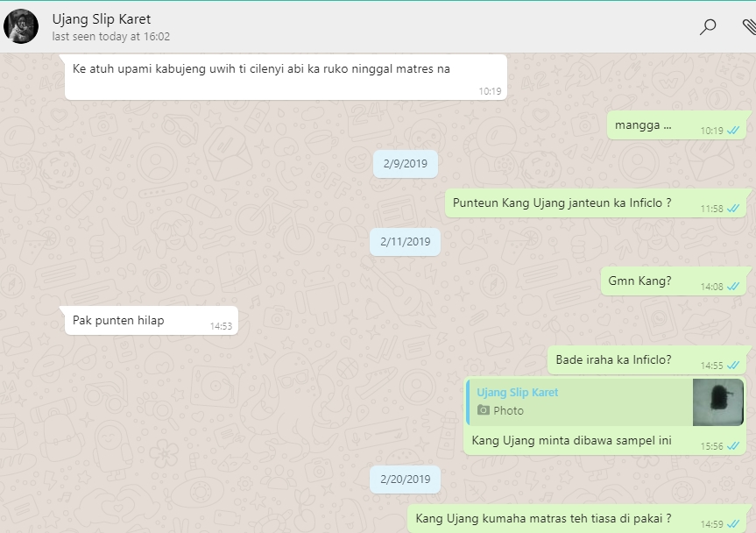Screen dimensions: 756x533
Task: Open contact info via 'Ujang Slip Karet' header name
Action: 101,19
